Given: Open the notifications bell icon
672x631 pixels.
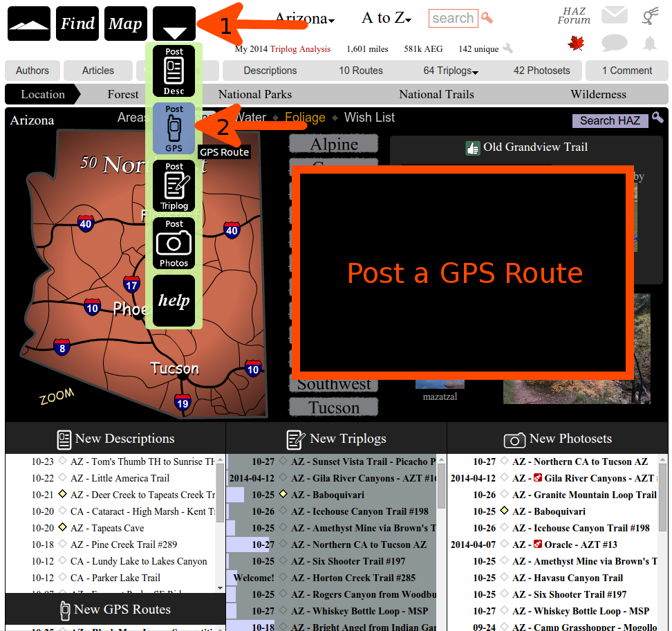Looking at the screenshot, I should coord(649,44).
